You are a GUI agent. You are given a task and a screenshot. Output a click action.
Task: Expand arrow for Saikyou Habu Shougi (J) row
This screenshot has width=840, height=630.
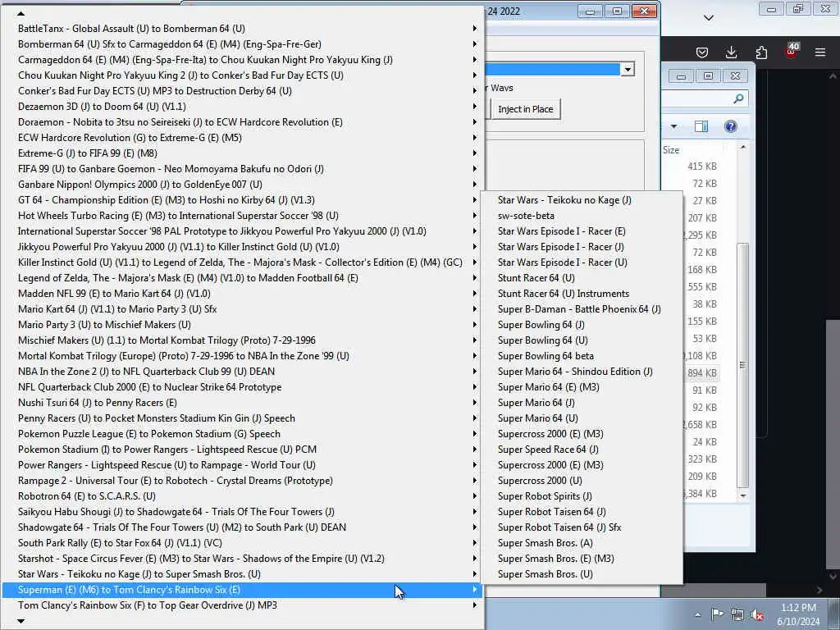475,512
